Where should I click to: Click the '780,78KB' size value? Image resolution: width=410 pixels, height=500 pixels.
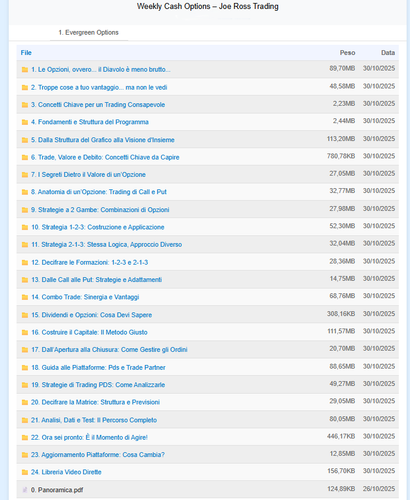click(341, 156)
